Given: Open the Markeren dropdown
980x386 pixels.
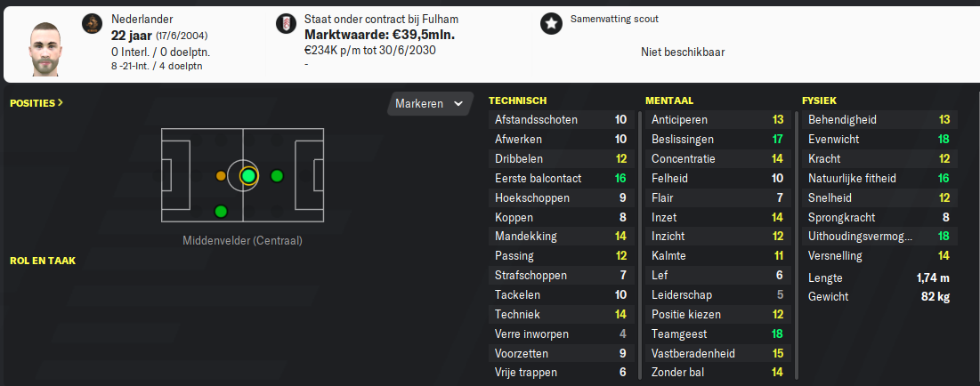Looking at the screenshot, I should pos(429,104).
